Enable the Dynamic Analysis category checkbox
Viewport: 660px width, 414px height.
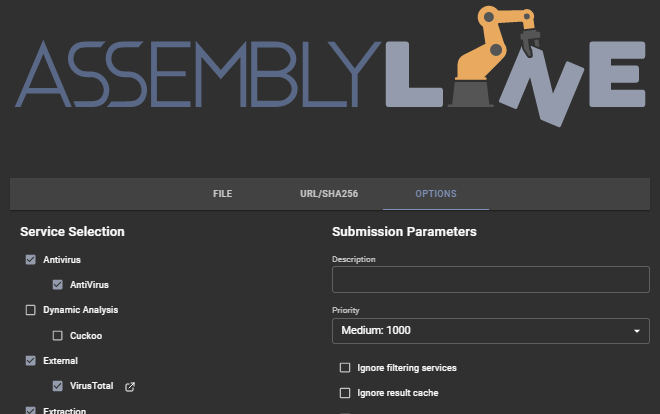[x=30, y=310]
